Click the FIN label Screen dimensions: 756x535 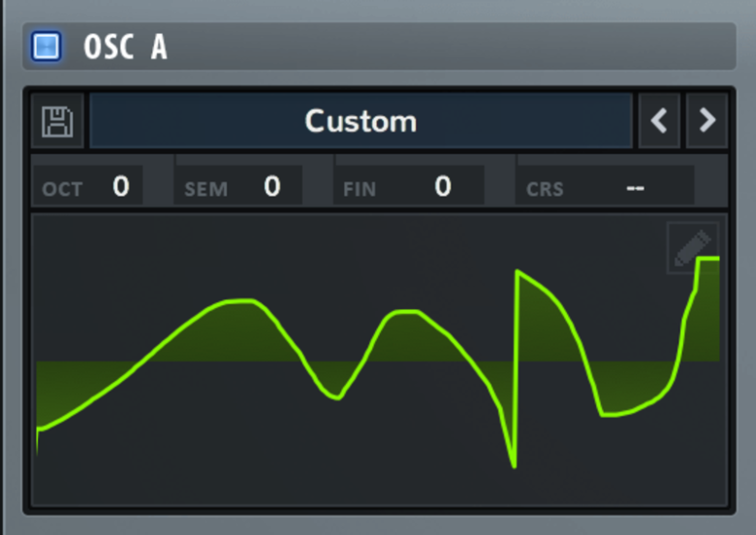coord(360,189)
